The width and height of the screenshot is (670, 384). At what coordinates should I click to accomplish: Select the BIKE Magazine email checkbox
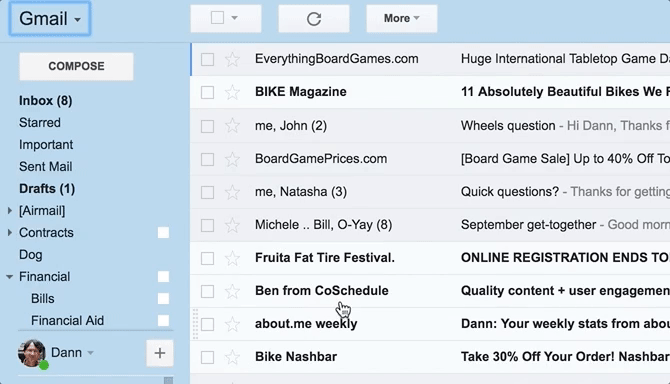click(208, 92)
